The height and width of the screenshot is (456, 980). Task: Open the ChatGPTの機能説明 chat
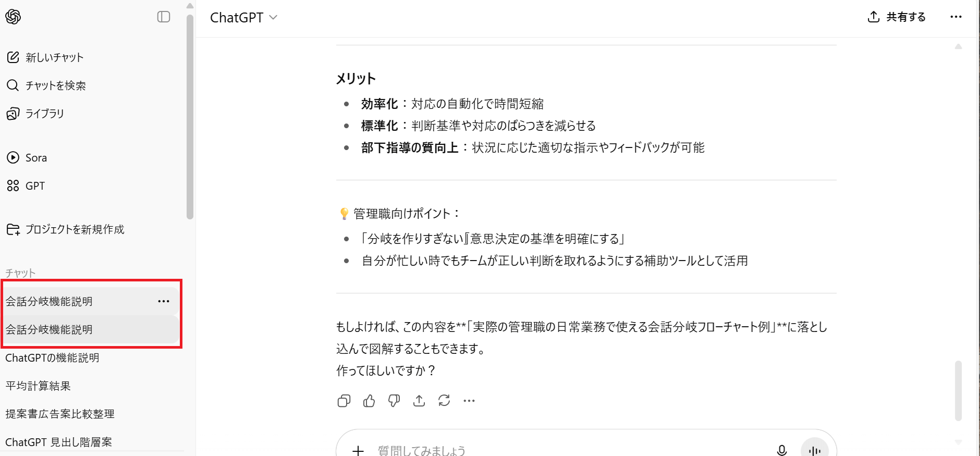(52, 358)
